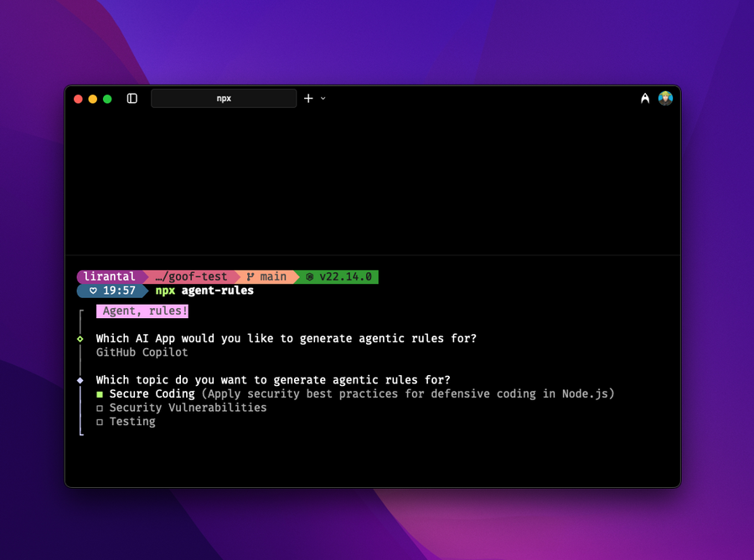Screen dimensions: 754x560
Task: Toggle the sidebar icon in the title bar
Action: coord(132,98)
